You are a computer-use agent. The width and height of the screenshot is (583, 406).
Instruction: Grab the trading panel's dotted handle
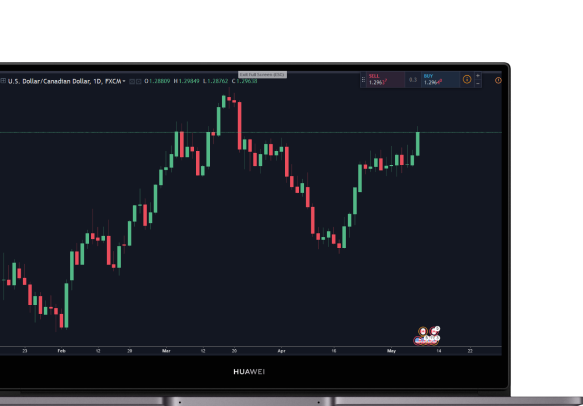pos(363,80)
